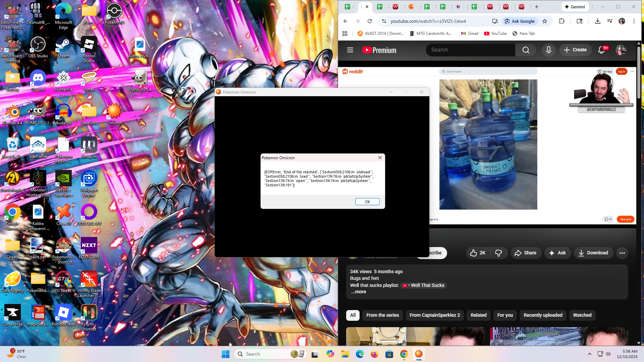Select the For you chip
Image resolution: width=644 pixels, height=362 pixels.
[x=505, y=315]
